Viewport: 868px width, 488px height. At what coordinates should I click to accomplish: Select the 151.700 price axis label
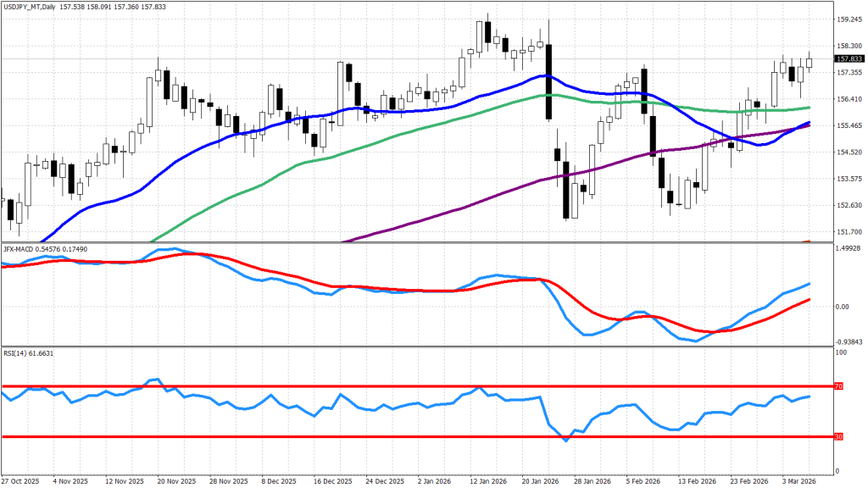[x=849, y=232]
